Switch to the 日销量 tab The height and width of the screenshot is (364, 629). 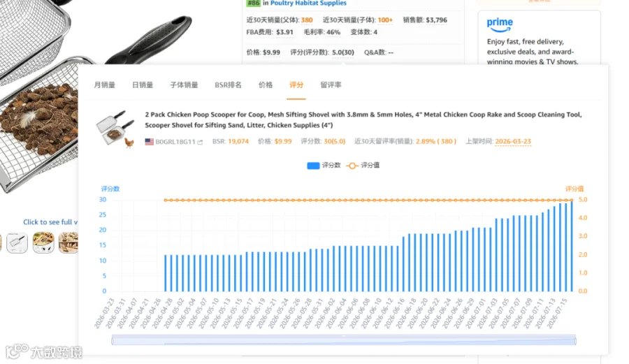tap(143, 85)
